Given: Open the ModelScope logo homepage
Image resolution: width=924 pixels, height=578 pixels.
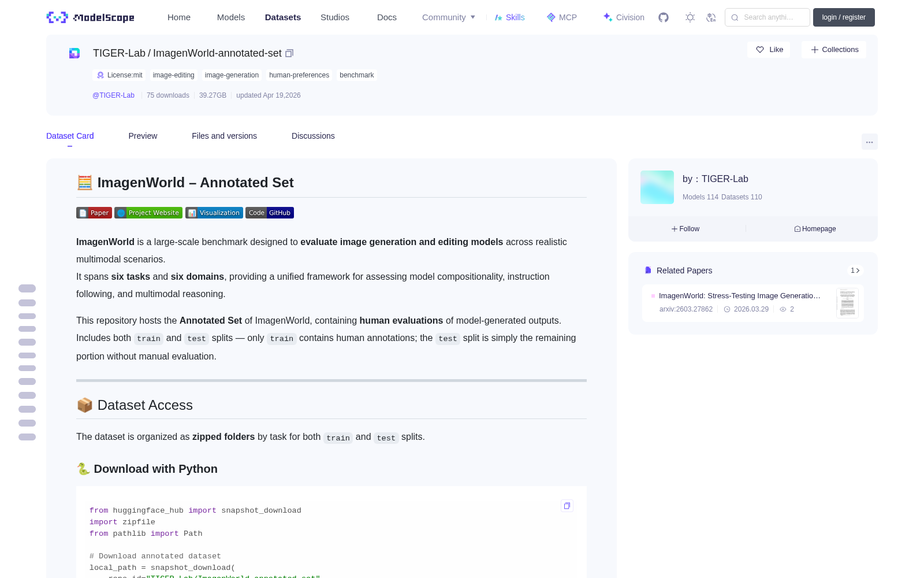Looking at the screenshot, I should tap(91, 17).
